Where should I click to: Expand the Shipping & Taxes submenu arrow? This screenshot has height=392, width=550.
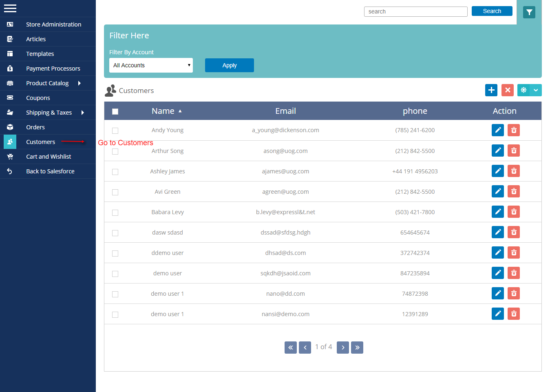(x=83, y=113)
